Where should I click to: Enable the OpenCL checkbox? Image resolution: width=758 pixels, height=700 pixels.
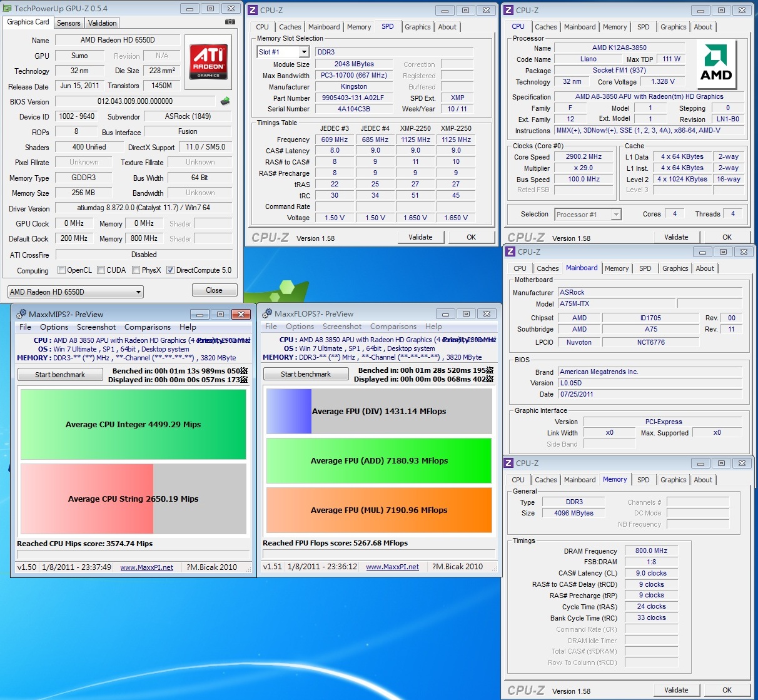[61, 270]
